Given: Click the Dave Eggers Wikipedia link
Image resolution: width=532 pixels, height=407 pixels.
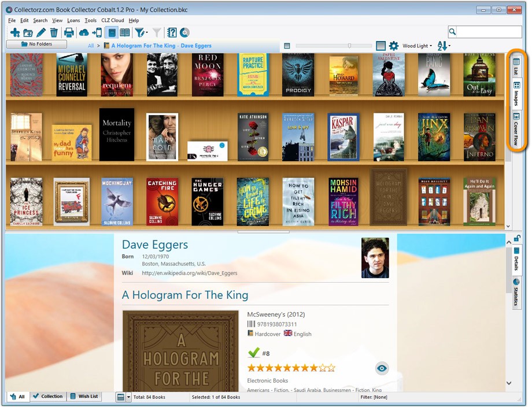Looking at the screenshot, I should click(x=189, y=273).
